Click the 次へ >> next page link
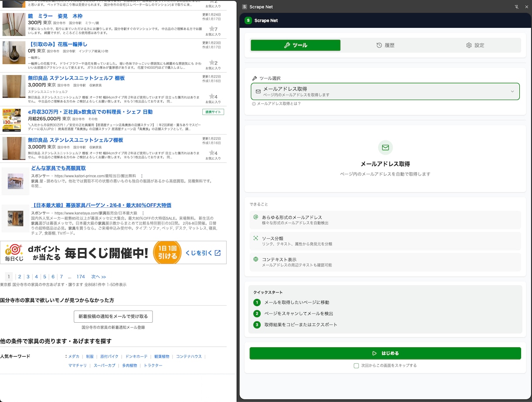Image resolution: width=532 pixels, height=402 pixels. 99,277
